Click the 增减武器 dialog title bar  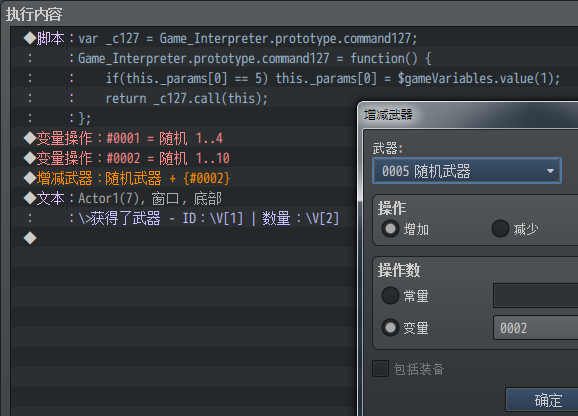(468, 115)
